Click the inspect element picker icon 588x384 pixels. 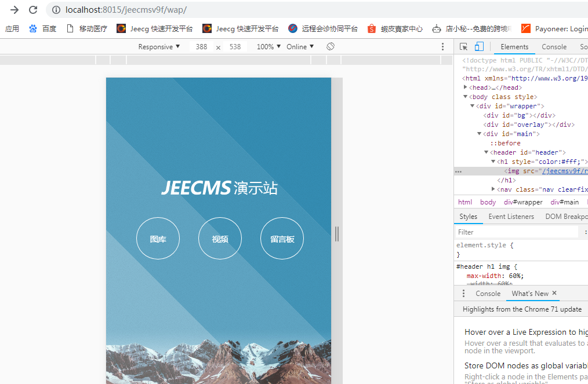(464, 47)
